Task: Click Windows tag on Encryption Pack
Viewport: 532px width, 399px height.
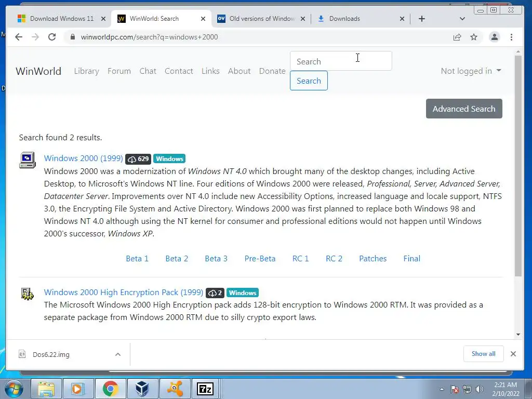Action: (243, 293)
